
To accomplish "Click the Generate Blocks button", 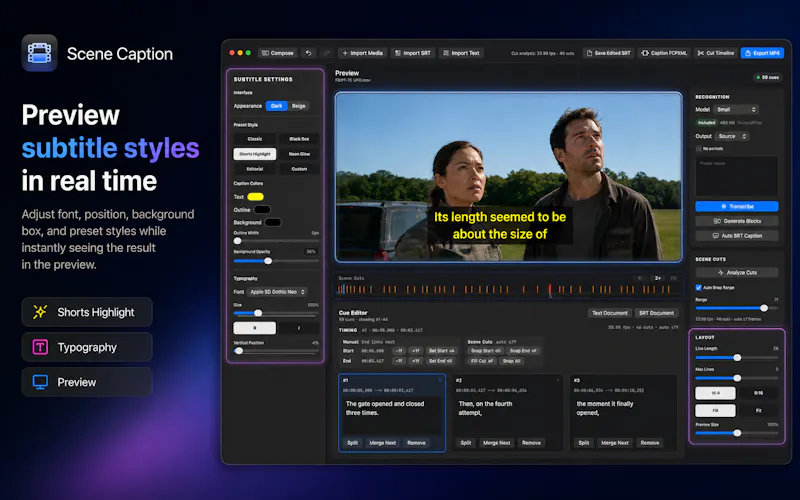I will (737, 221).
